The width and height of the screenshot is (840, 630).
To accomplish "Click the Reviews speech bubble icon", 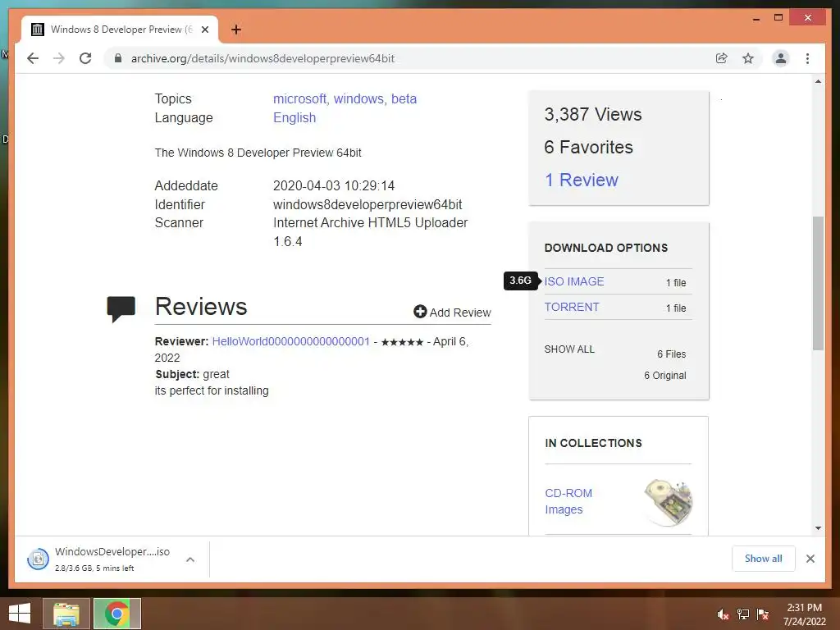I will (x=121, y=308).
